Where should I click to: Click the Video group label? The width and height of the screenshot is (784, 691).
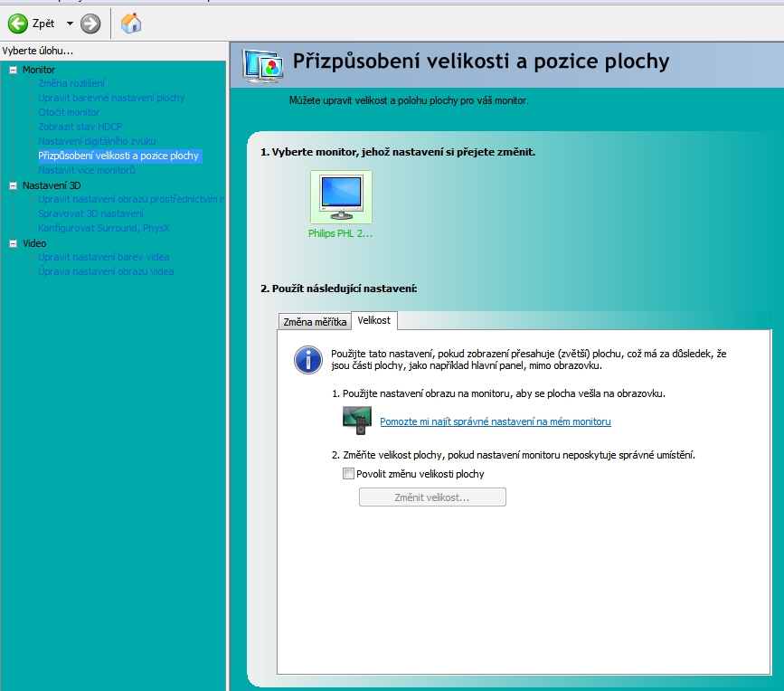pyautogui.click(x=34, y=243)
